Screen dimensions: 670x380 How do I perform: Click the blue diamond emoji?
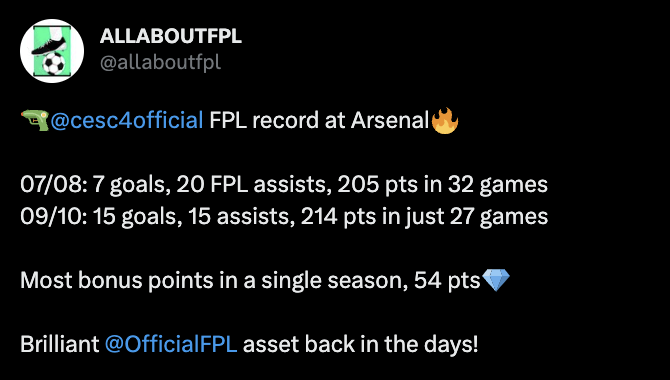496,280
